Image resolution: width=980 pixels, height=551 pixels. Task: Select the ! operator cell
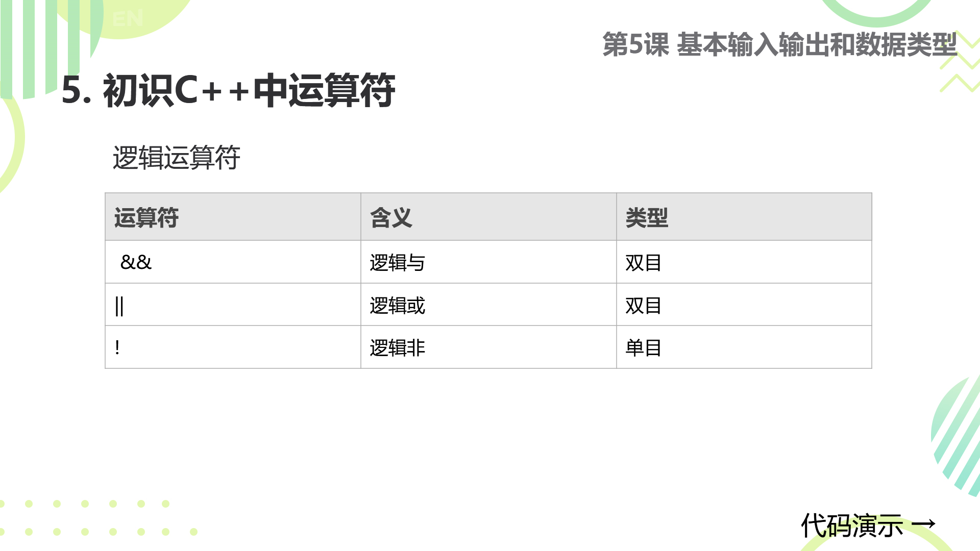click(233, 347)
